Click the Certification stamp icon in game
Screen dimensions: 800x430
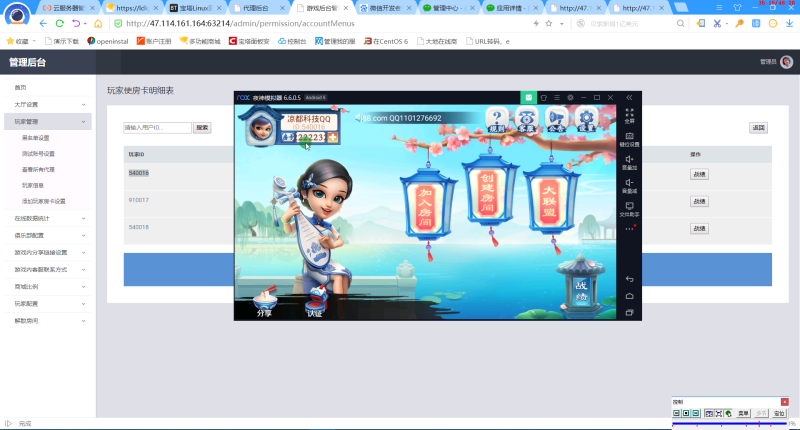pyautogui.click(x=315, y=302)
